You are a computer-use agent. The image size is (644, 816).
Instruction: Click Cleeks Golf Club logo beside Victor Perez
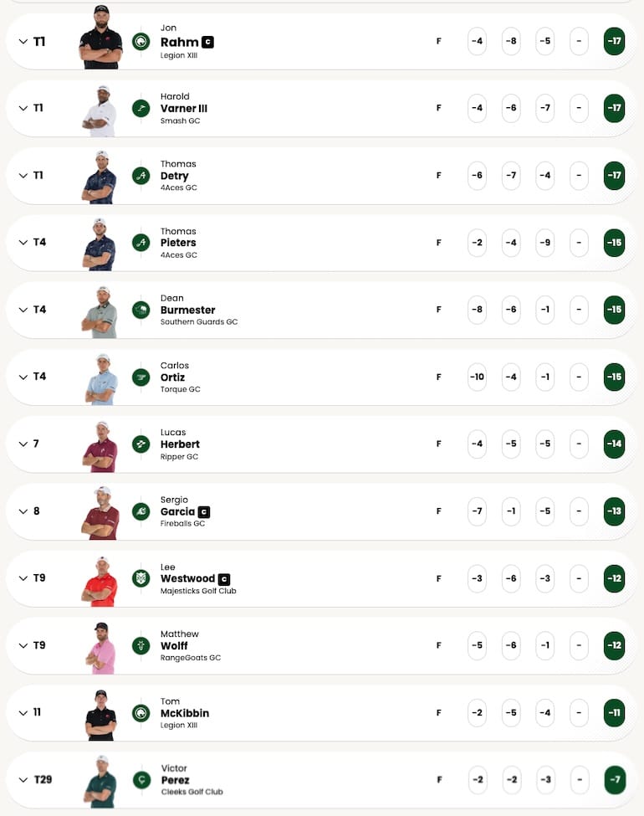(141, 780)
